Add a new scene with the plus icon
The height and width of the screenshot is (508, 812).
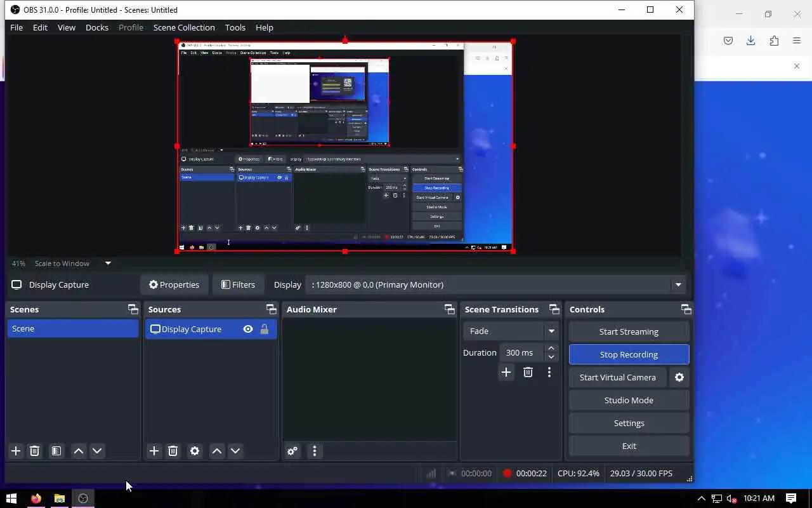(16, 451)
